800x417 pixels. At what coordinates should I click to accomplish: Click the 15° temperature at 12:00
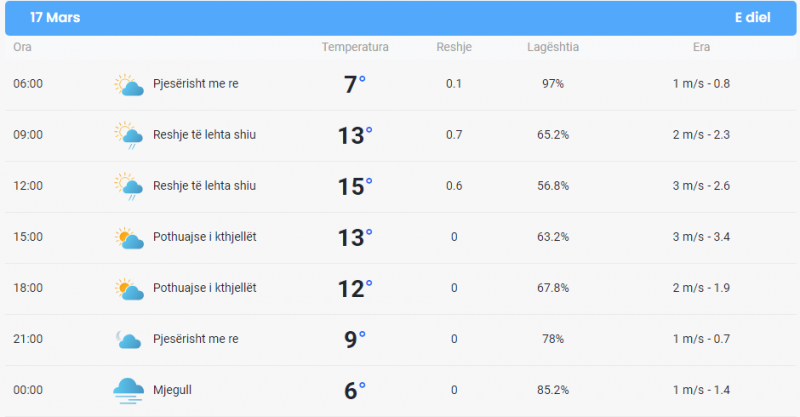[355, 186]
